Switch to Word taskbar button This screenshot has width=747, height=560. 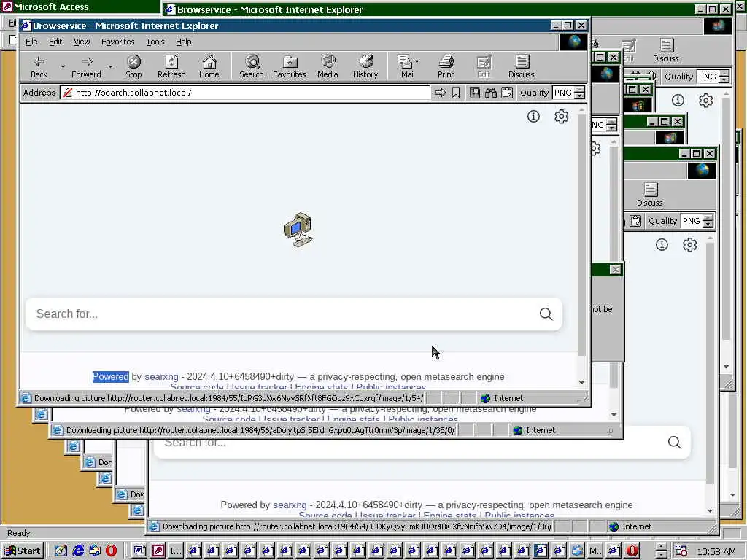coord(139,551)
